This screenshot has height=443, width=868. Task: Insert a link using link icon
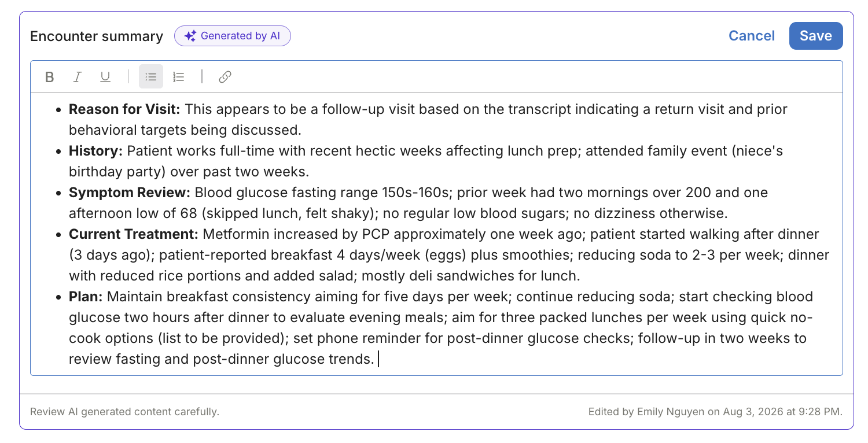(225, 76)
